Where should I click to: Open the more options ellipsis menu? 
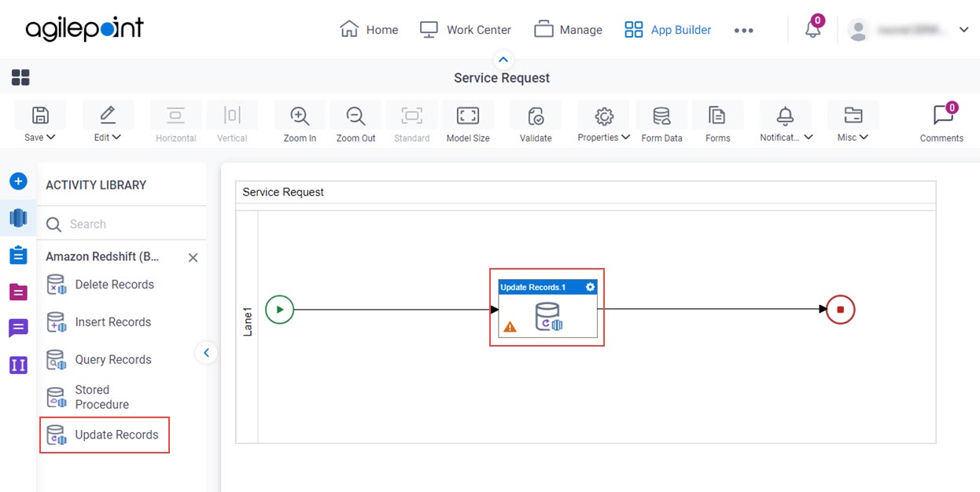point(743,30)
